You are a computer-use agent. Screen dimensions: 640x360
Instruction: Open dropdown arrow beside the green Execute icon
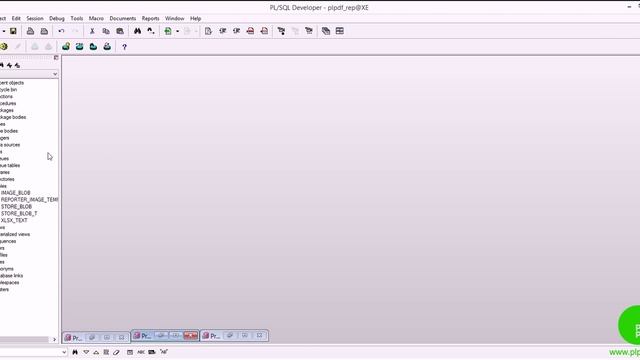(x=178, y=31)
